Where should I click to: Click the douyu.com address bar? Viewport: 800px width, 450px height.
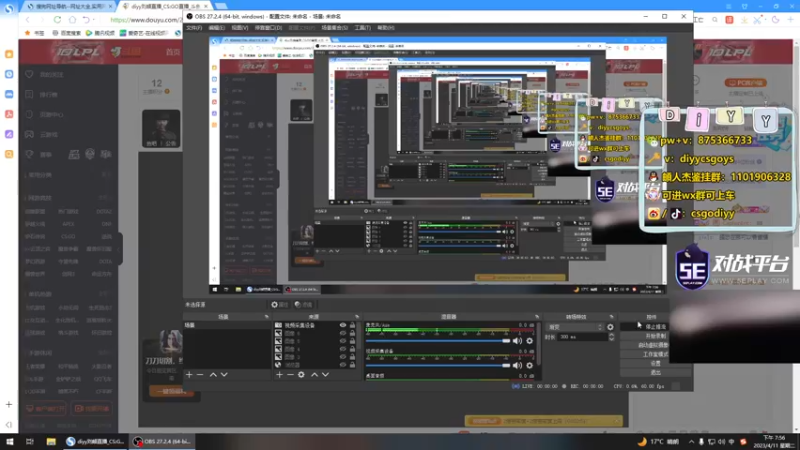[144, 19]
